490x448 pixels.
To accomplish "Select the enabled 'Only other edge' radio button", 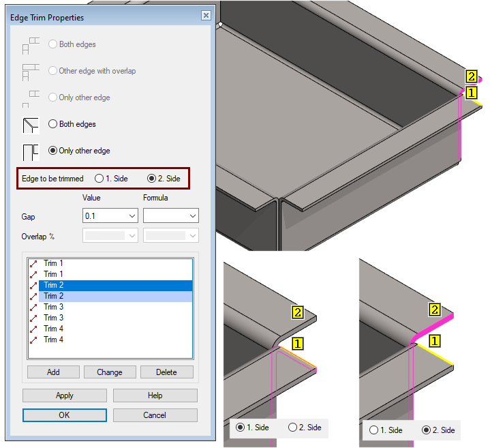I will coord(52,151).
